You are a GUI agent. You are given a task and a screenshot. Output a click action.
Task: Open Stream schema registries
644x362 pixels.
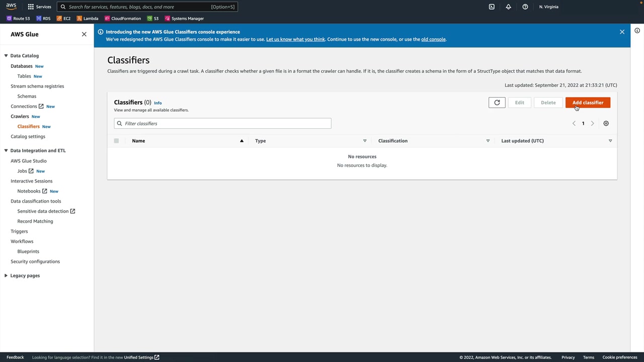(x=37, y=86)
